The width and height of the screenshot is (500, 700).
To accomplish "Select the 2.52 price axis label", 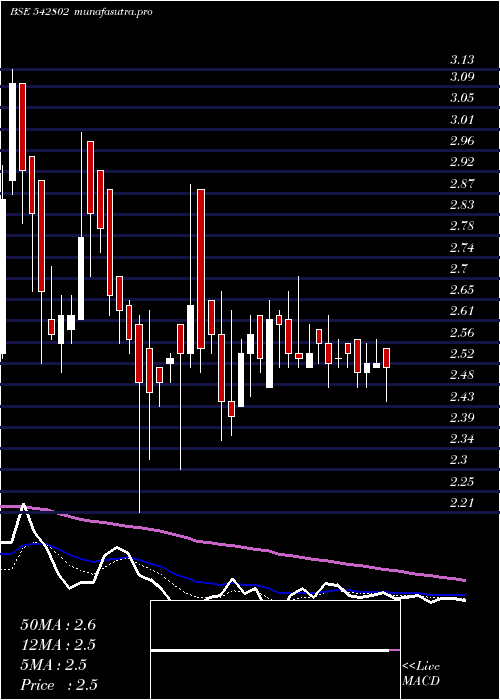I will pos(462,354).
